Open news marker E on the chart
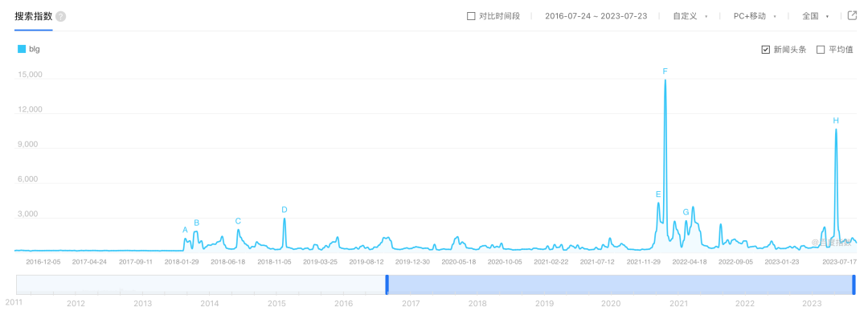 (658, 194)
